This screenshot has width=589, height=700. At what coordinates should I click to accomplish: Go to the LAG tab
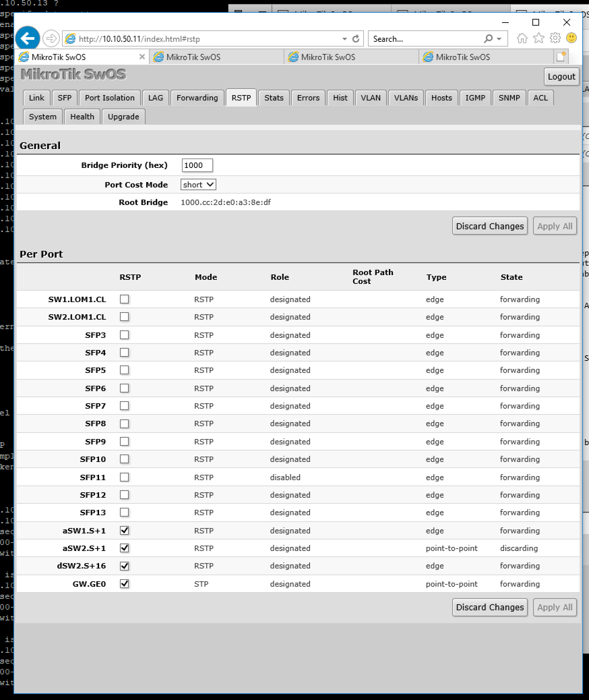[x=155, y=98]
